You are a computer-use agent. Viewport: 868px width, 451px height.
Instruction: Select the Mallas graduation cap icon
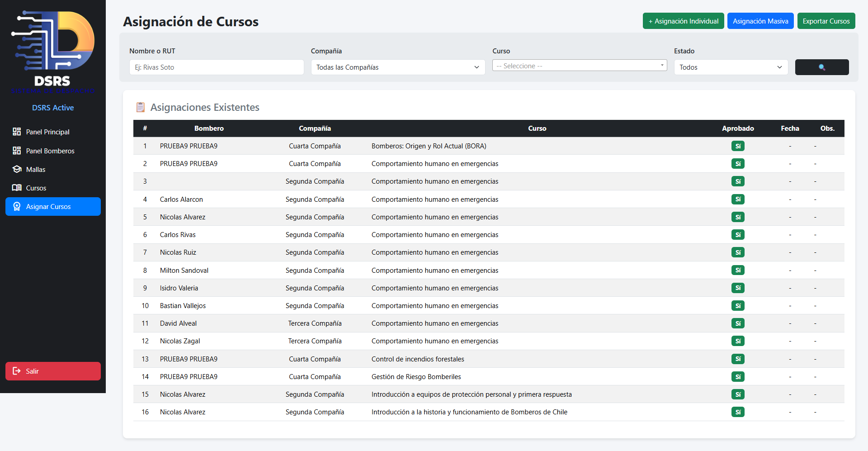[x=17, y=169]
